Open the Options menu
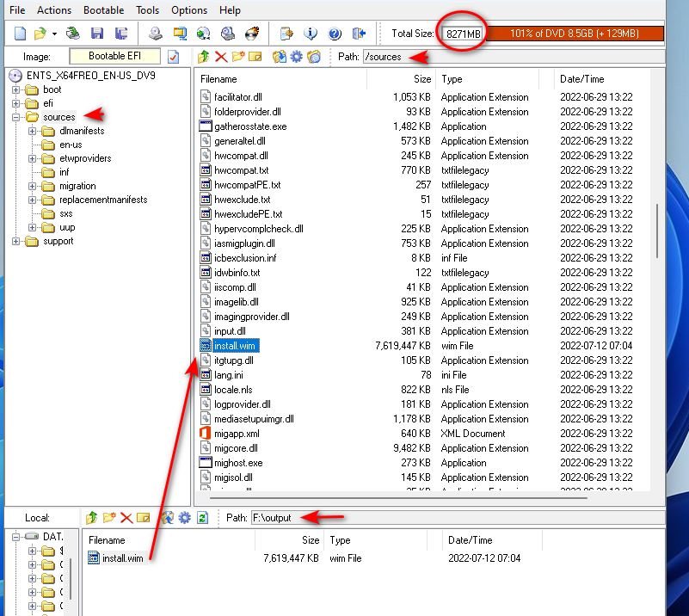689x616 pixels. 189,10
